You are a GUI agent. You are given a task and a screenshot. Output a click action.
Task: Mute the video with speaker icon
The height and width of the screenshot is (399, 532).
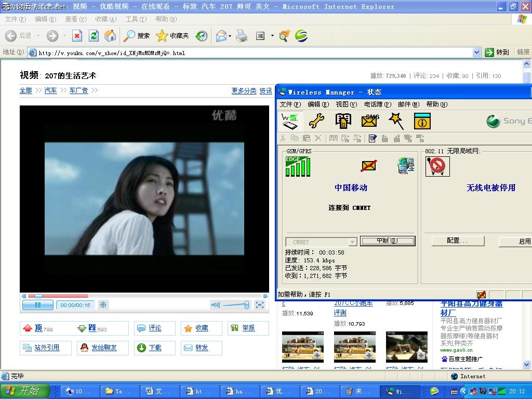point(216,304)
